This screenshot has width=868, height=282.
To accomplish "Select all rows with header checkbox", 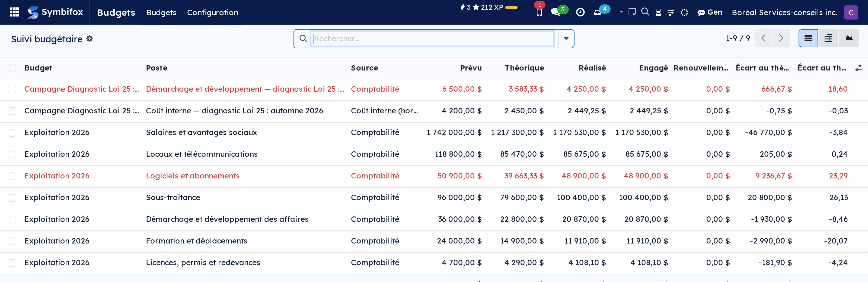I will coord(12,68).
